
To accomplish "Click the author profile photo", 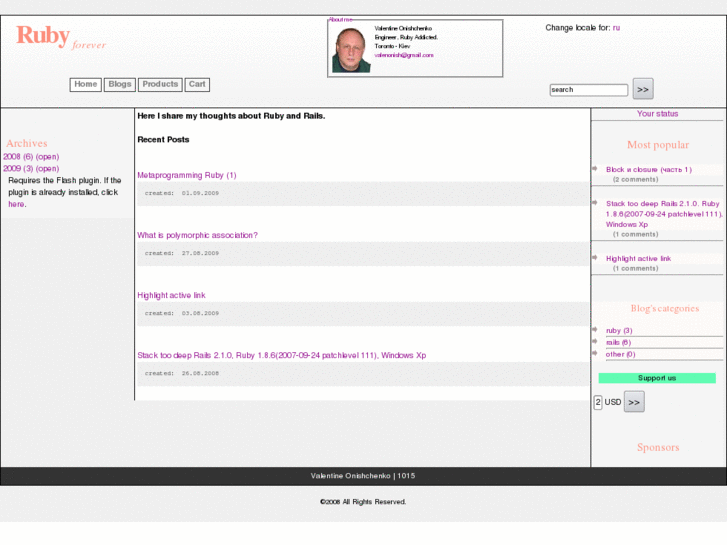I will click(351, 50).
